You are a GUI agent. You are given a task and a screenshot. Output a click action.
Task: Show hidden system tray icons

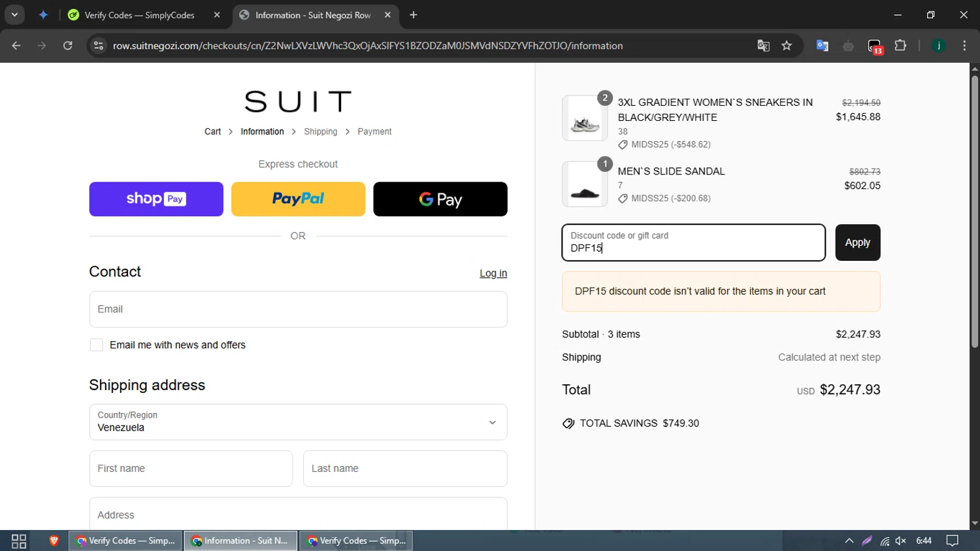tap(849, 541)
